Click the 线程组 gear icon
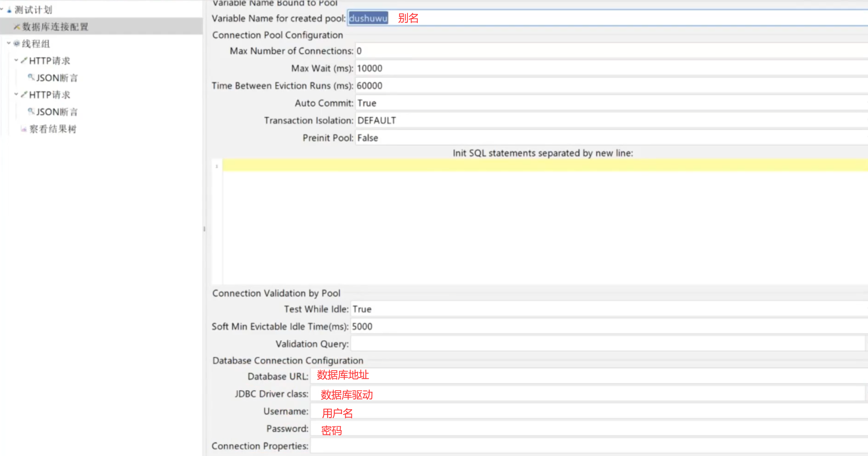Viewport: 868px width, 456px height. point(17,43)
